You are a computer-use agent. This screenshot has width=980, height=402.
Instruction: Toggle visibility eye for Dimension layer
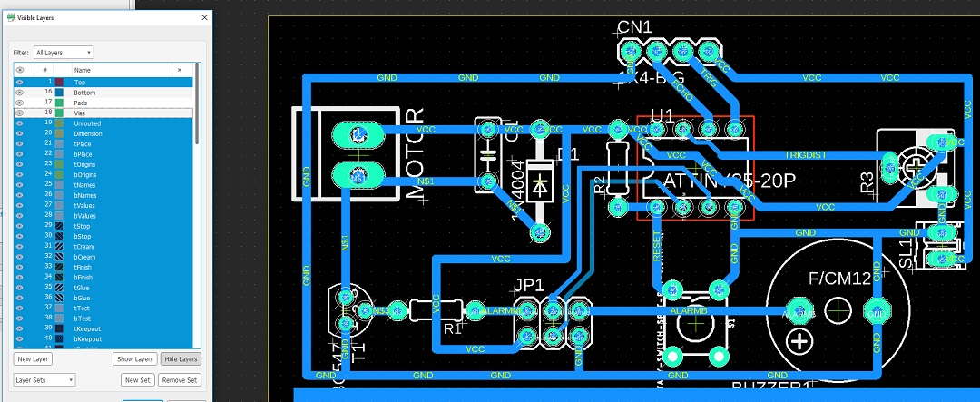[x=19, y=133]
